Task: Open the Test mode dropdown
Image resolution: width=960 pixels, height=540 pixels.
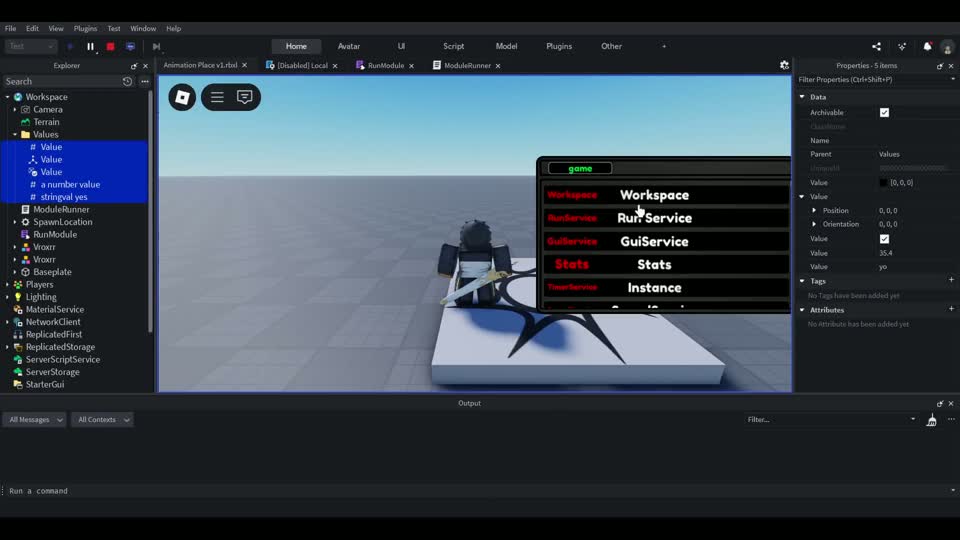Action: [31, 47]
